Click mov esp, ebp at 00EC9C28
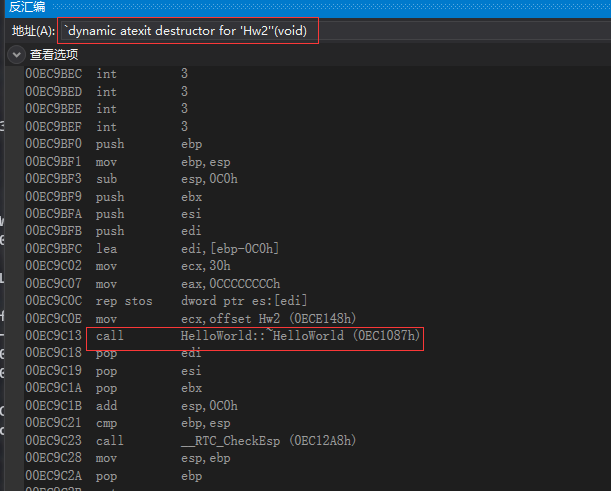 point(128,458)
